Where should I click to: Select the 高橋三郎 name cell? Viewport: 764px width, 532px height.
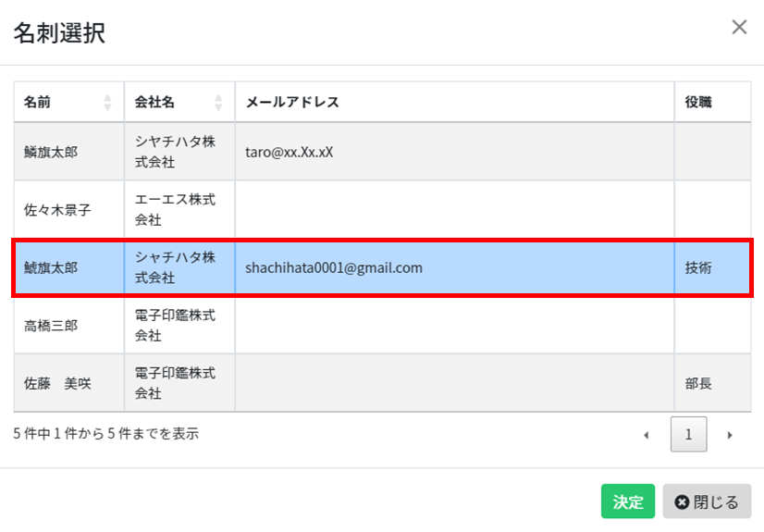click(69, 326)
